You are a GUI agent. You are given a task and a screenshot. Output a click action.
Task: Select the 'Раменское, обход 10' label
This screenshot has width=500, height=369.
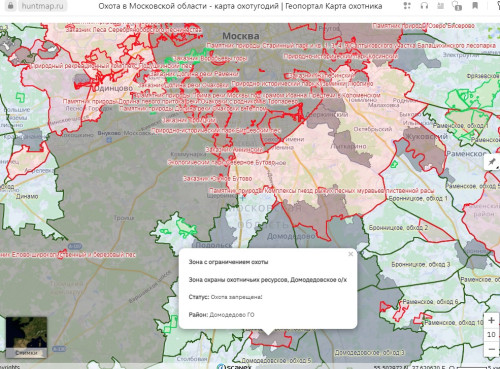point(454,323)
